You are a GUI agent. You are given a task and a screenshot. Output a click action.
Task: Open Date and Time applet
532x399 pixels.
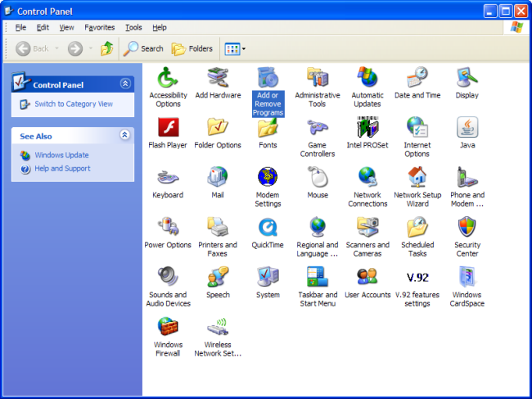(417, 83)
